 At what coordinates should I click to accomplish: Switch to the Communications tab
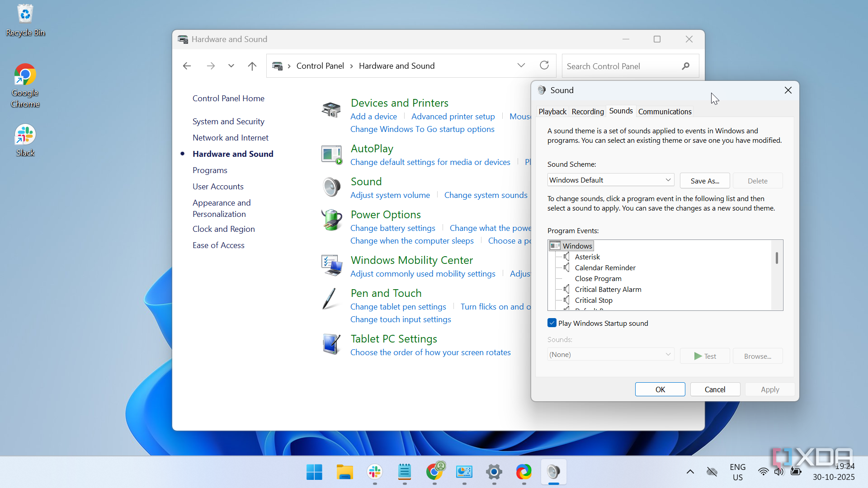point(665,112)
